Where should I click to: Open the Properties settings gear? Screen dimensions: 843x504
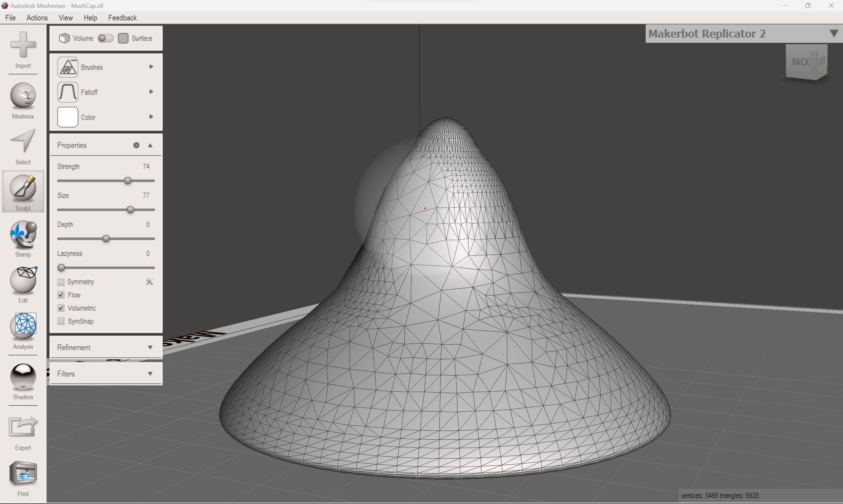136,145
